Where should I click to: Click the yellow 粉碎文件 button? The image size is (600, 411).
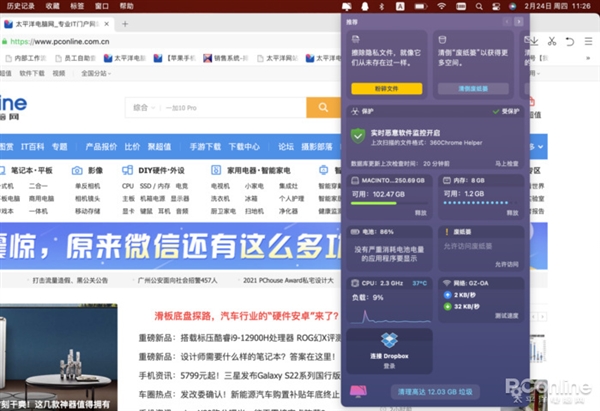[386, 88]
